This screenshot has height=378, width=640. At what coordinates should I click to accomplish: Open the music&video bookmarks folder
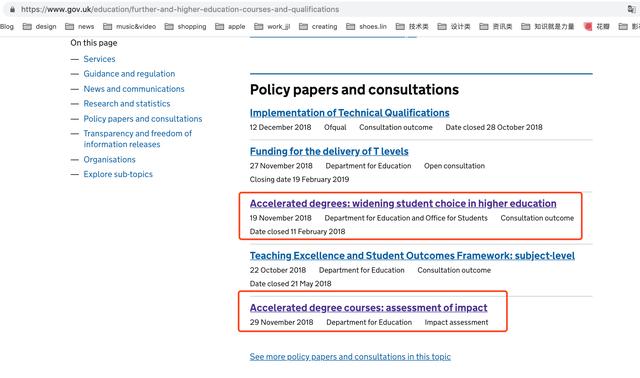[x=129, y=27]
